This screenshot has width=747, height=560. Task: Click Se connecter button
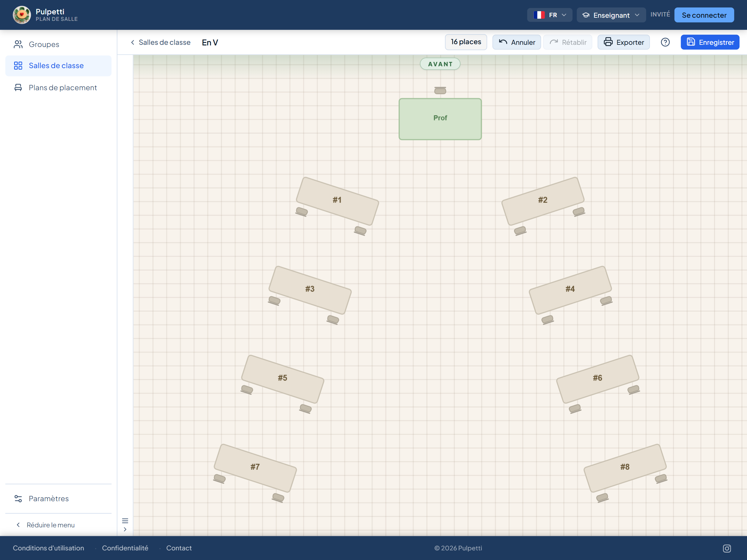[x=704, y=15]
